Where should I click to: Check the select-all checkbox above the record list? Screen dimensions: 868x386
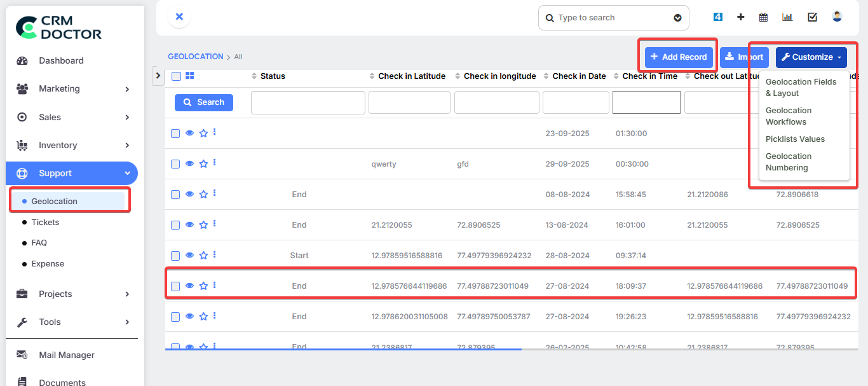175,76
